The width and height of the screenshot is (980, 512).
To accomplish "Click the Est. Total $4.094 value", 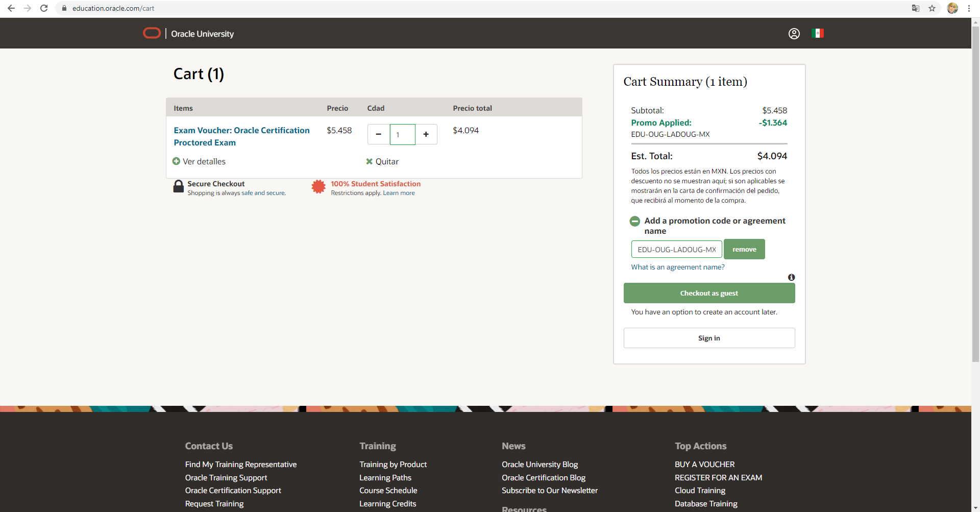I will click(x=772, y=156).
